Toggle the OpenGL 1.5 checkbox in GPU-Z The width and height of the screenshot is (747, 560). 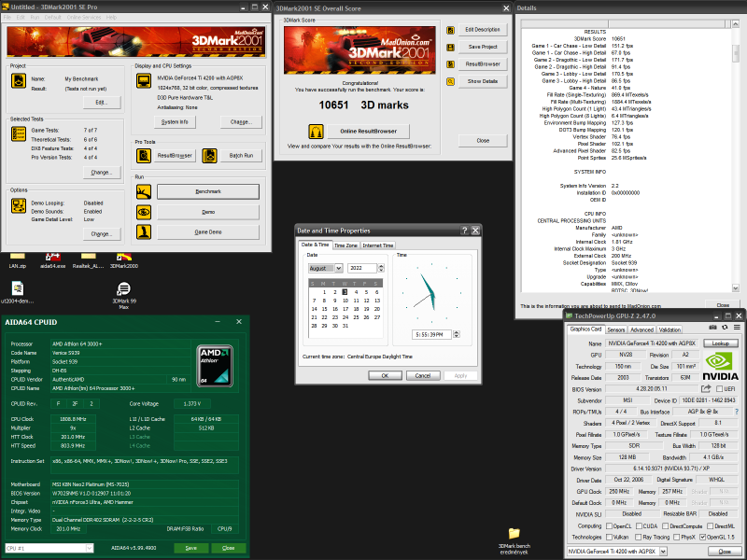(x=702, y=538)
